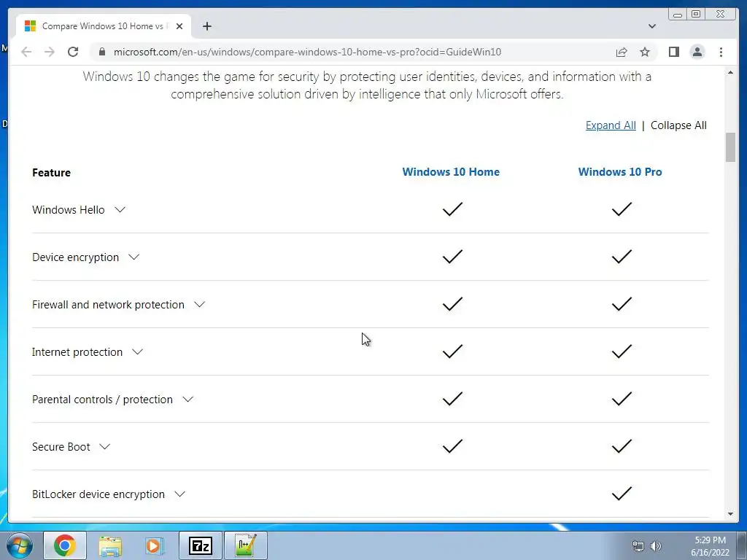
Task: Expand the Device encryption row
Action: (134, 257)
